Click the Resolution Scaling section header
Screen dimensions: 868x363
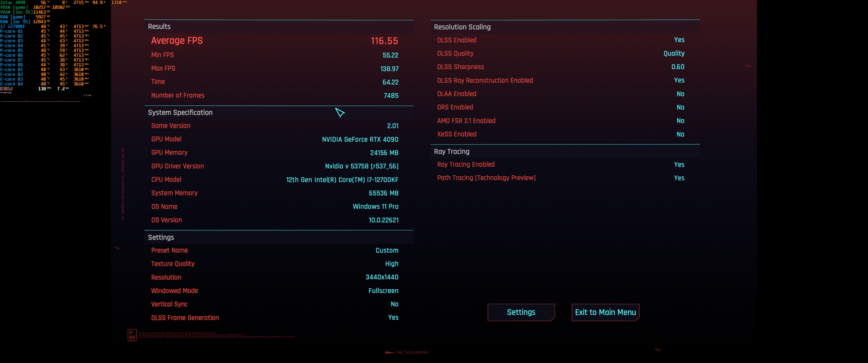click(x=462, y=27)
